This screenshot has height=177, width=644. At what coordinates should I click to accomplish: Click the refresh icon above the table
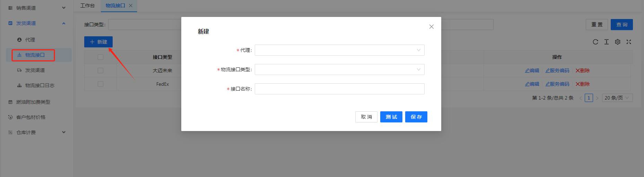coord(595,42)
